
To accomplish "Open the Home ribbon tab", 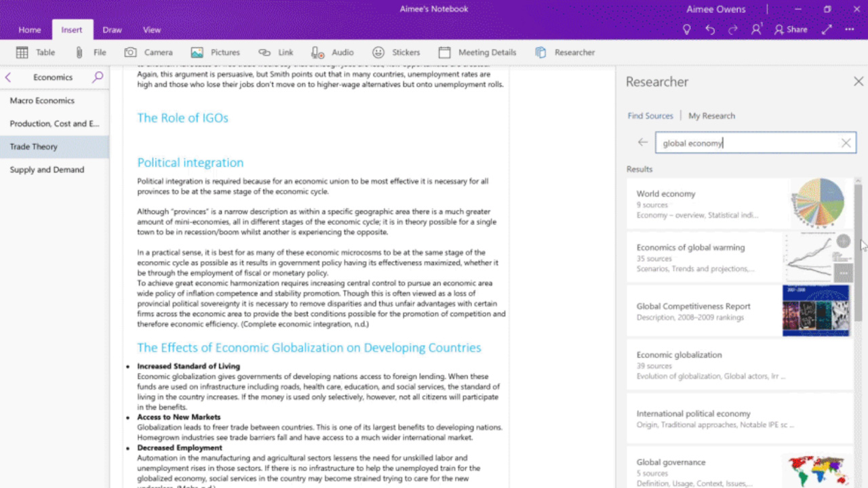I will [x=29, y=30].
